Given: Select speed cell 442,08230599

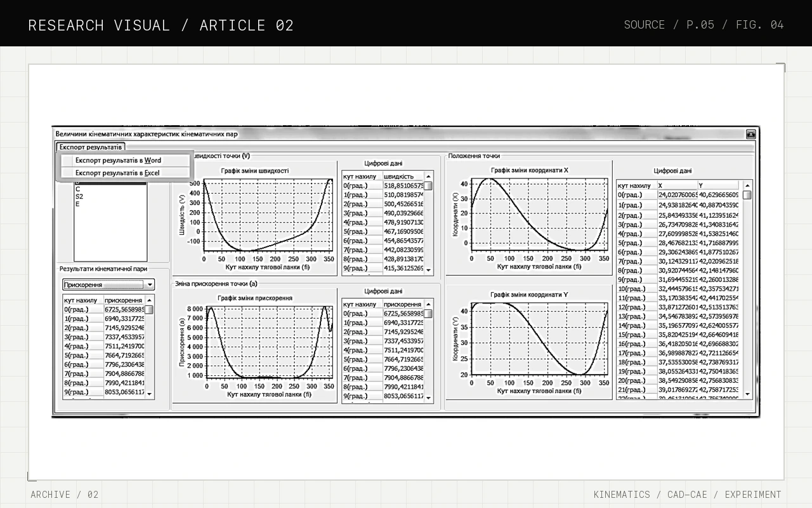Looking at the screenshot, I should click(x=403, y=250).
